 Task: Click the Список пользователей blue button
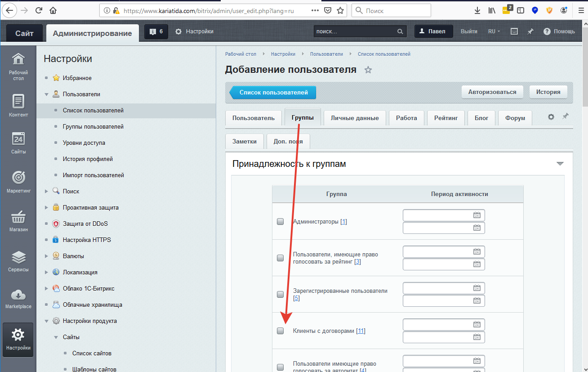pyautogui.click(x=273, y=92)
